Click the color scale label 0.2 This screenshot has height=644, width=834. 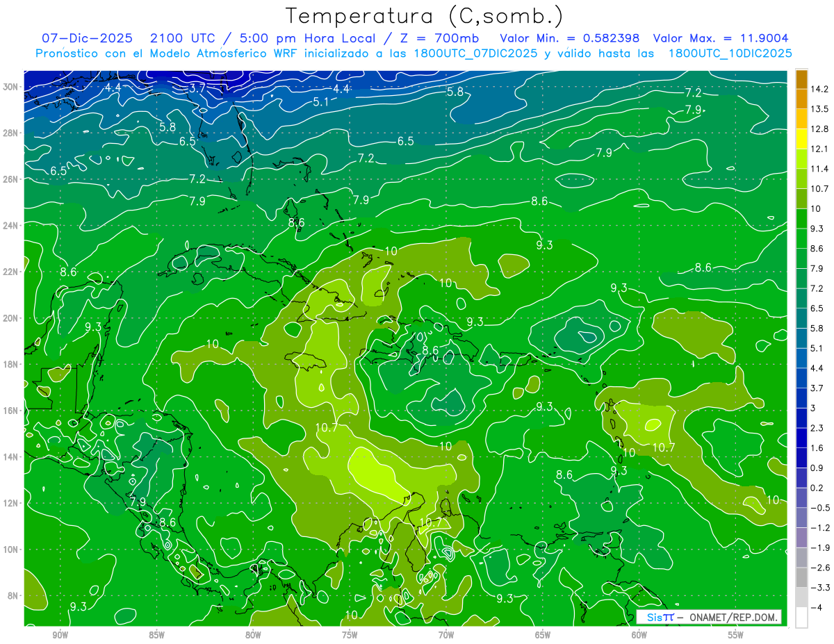(818, 488)
